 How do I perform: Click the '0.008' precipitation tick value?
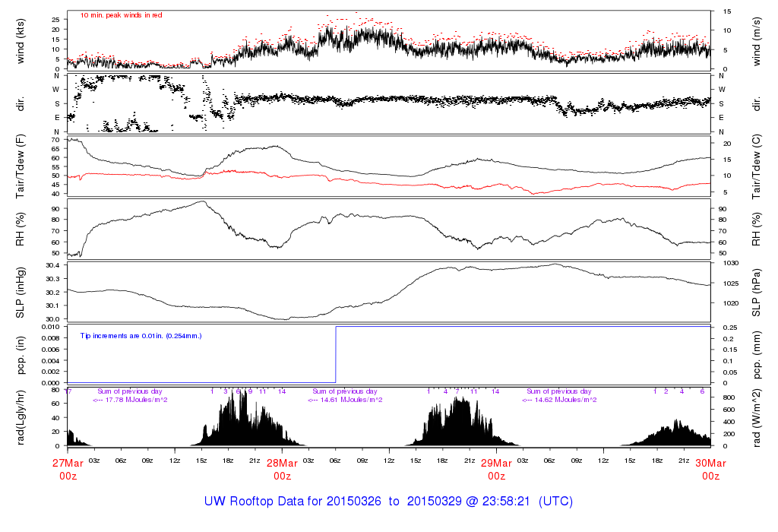(x=50, y=338)
